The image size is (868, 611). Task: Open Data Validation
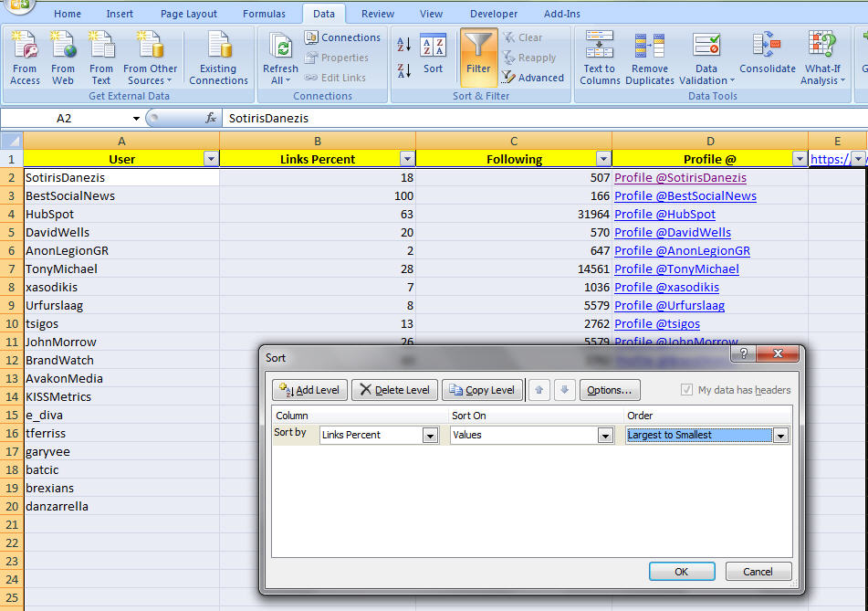click(706, 58)
